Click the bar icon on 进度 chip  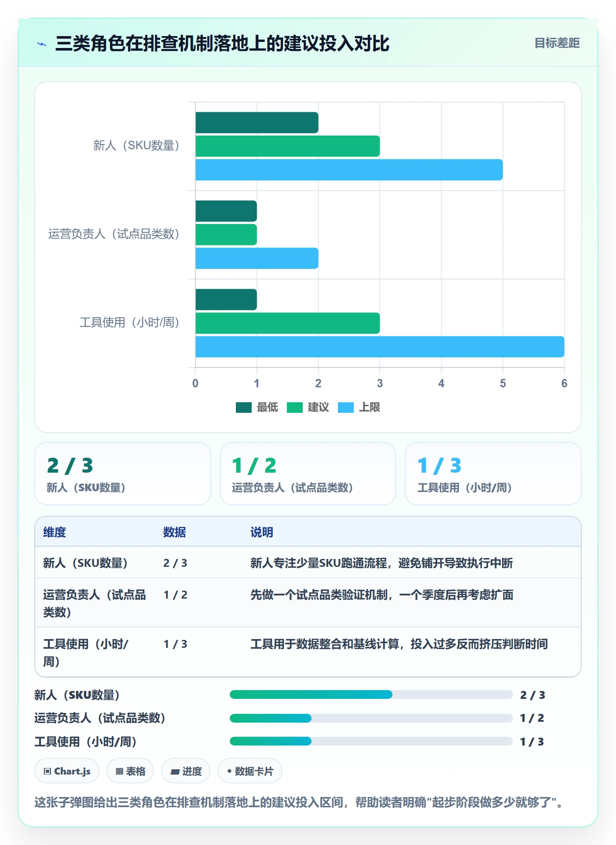pos(175,772)
